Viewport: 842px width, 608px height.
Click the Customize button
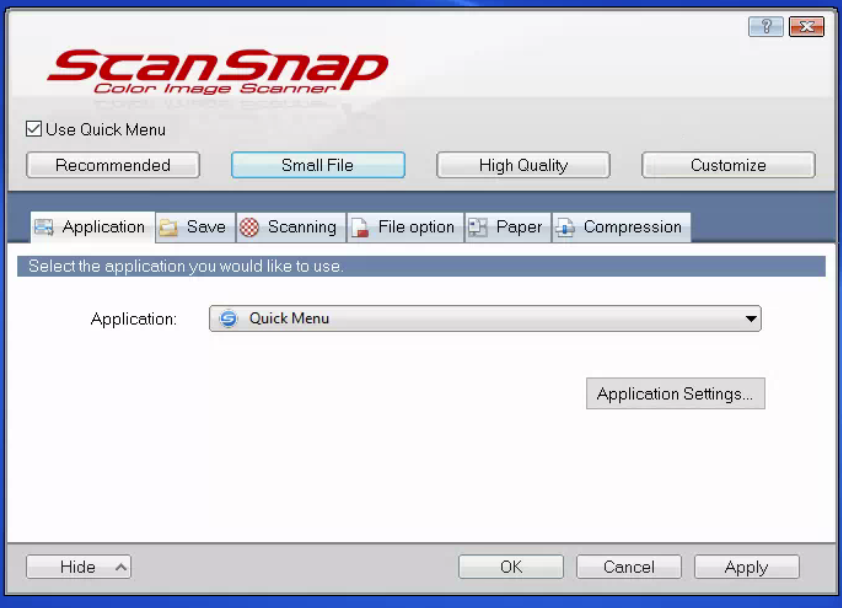[x=728, y=165]
